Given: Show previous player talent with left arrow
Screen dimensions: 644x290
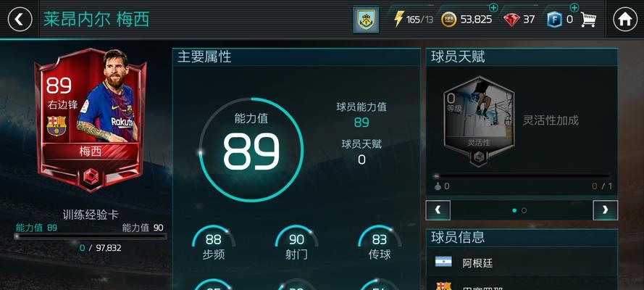Looking at the screenshot, I should 438,210.
